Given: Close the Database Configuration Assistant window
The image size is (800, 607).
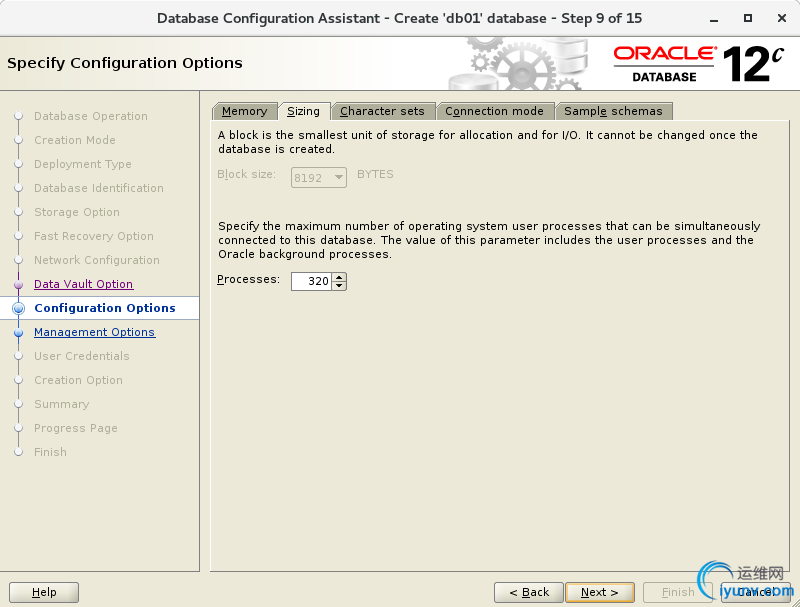Looking at the screenshot, I should tap(782, 18).
